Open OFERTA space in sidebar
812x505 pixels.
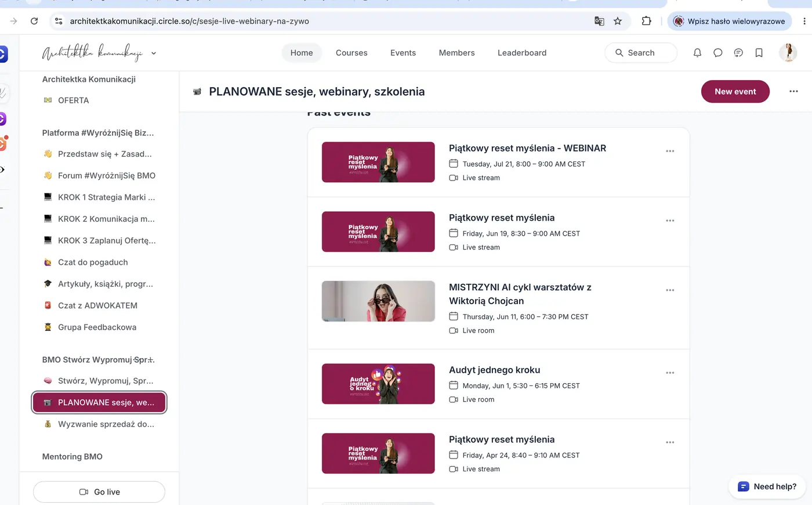99,100
